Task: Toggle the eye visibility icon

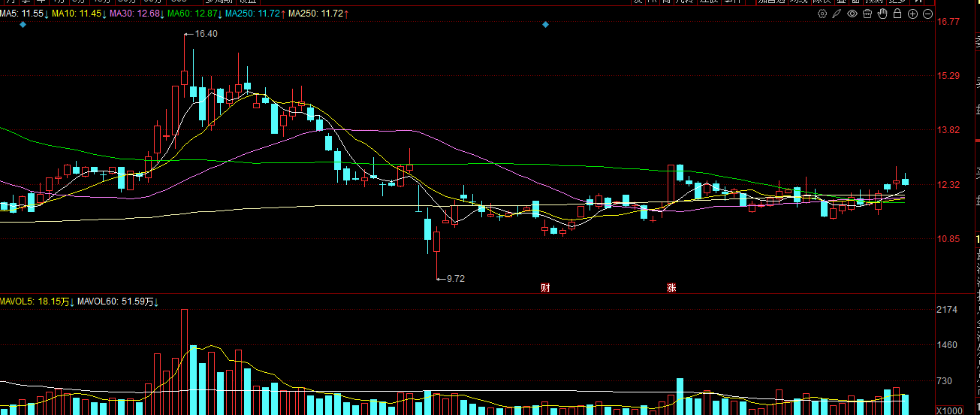Action: (852, 14)
